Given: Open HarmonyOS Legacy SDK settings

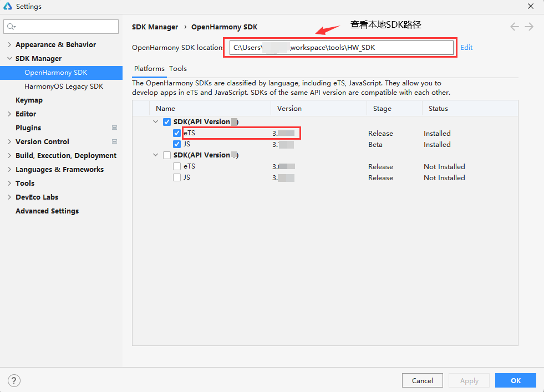Looking at the screenshot, I should pos(64,86).
